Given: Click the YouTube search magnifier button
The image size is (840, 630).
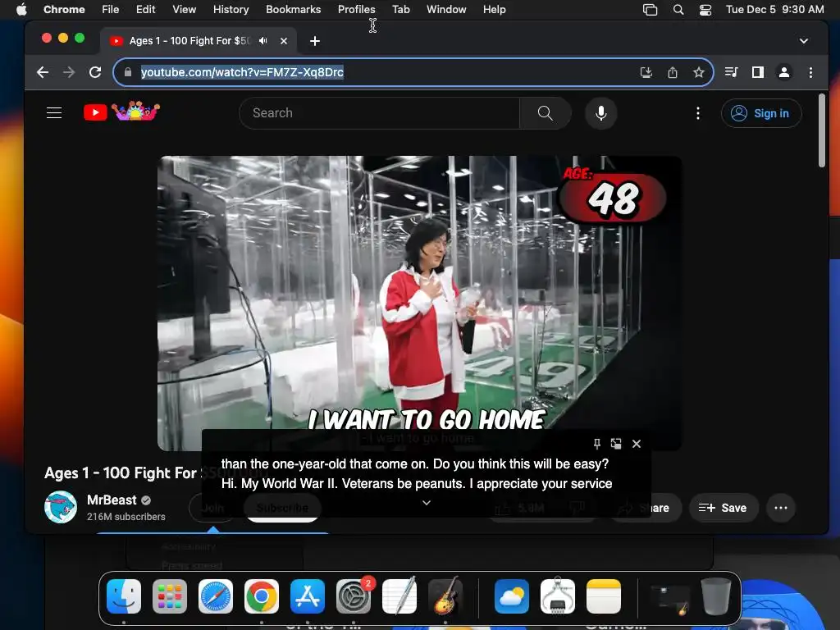Looking at the screenshot, I should [545, 113].
